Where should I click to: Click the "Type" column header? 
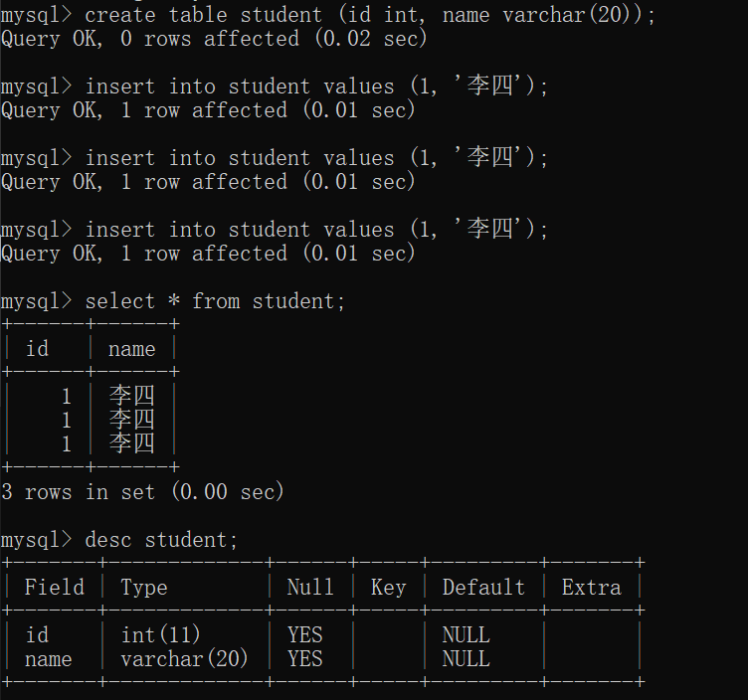(144, 588)
